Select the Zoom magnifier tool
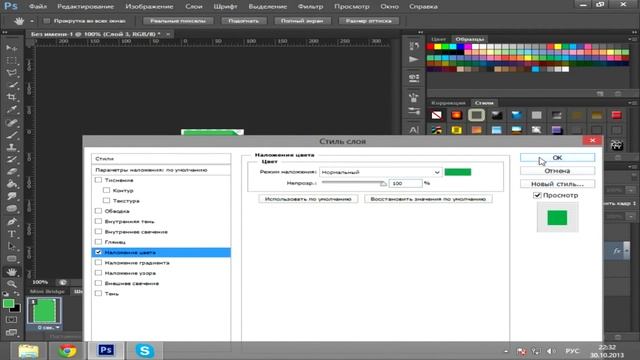 pos(11,284)
